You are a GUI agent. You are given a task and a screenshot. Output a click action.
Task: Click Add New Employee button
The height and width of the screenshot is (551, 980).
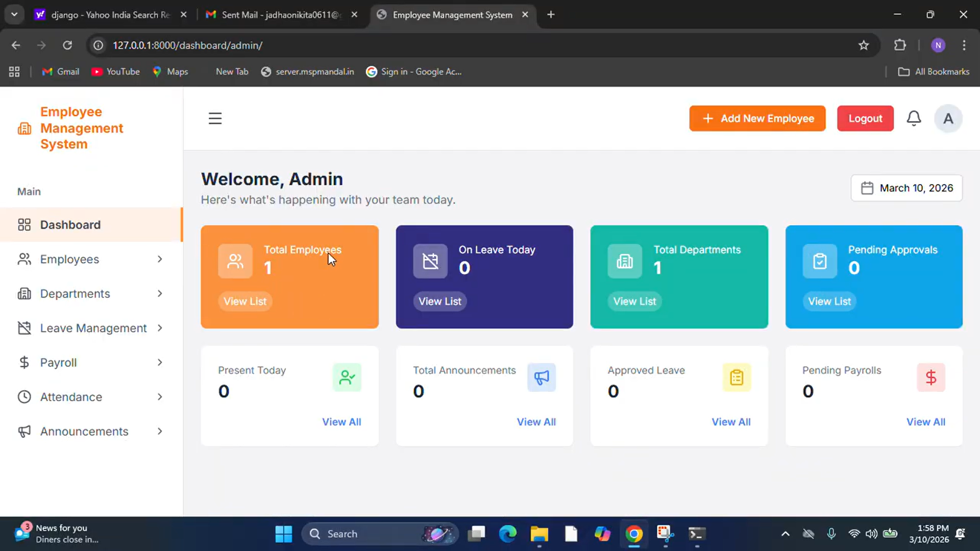tap(757, 118)
